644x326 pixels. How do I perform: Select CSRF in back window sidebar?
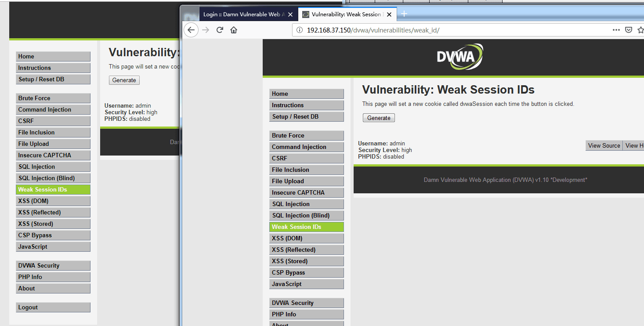point(53,121)
